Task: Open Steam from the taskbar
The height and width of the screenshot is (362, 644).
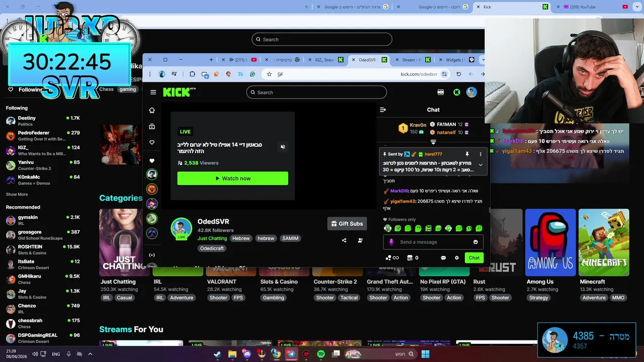Action: click(217, 354)
